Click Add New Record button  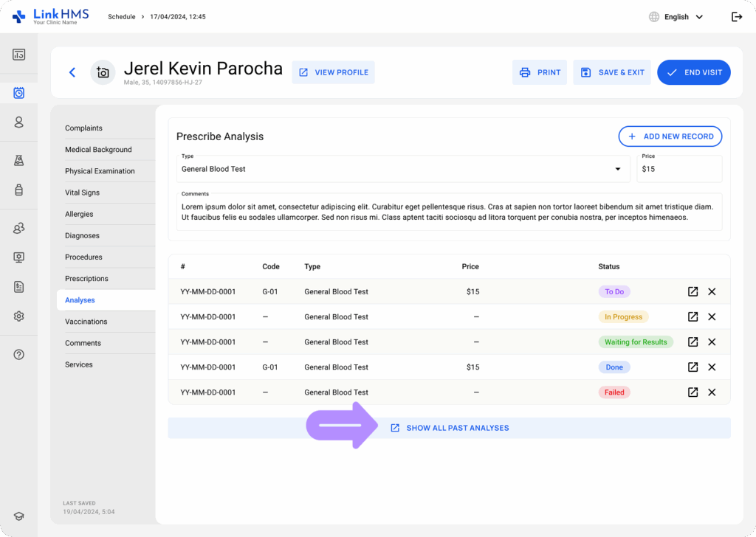tap(670, 136)
